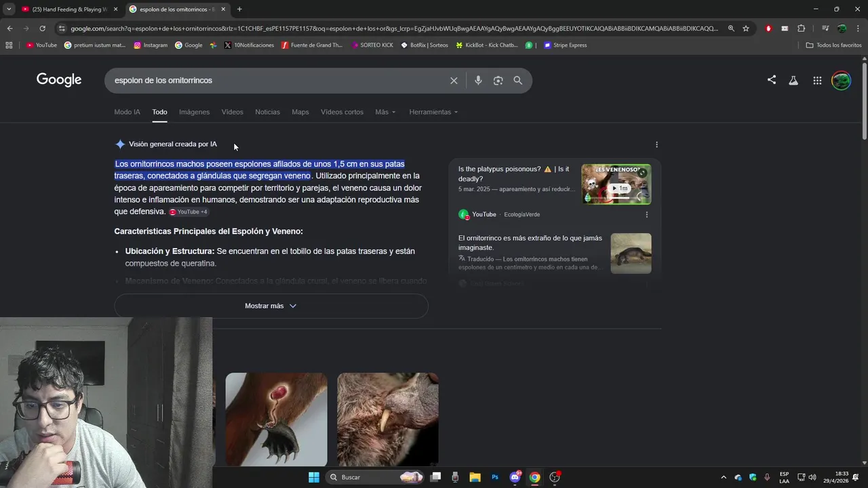Open the spur image with red wound

coord(276,419)
